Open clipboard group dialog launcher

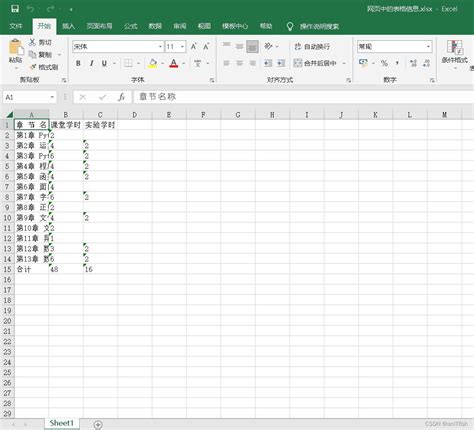click(64, 80)
